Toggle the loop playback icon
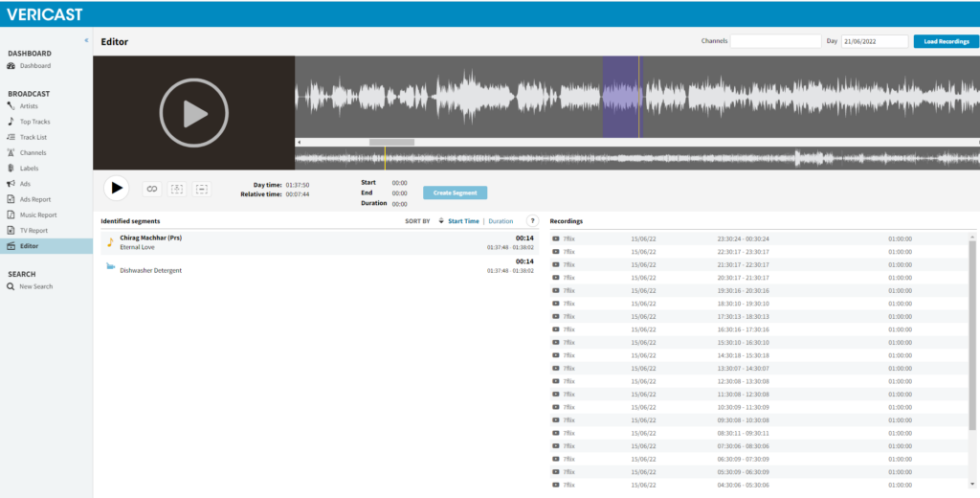The image size is (980, 498). click(x=151, y=189)
